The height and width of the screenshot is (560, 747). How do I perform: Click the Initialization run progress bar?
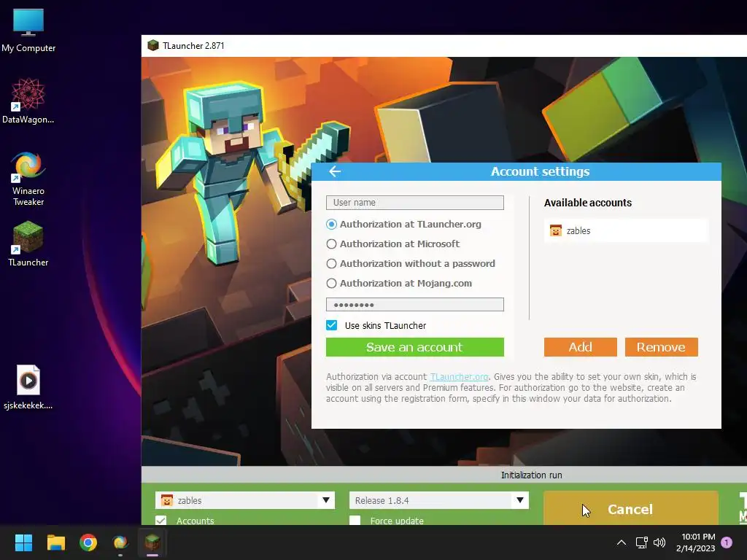[444, 475]
